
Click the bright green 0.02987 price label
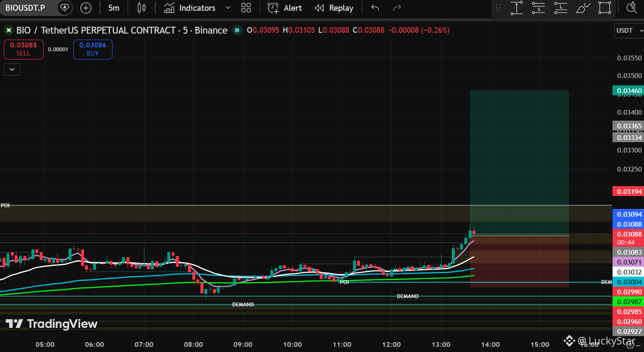628,302
